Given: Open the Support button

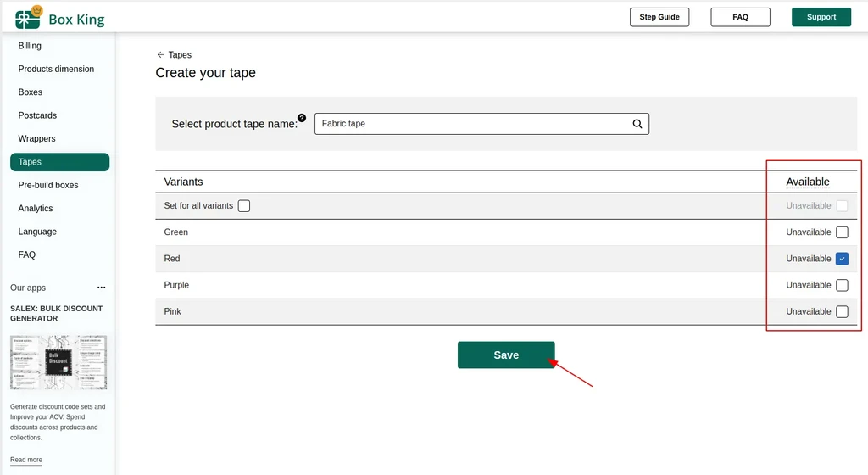Looking at the screenshot, I should tap(821, 17).
